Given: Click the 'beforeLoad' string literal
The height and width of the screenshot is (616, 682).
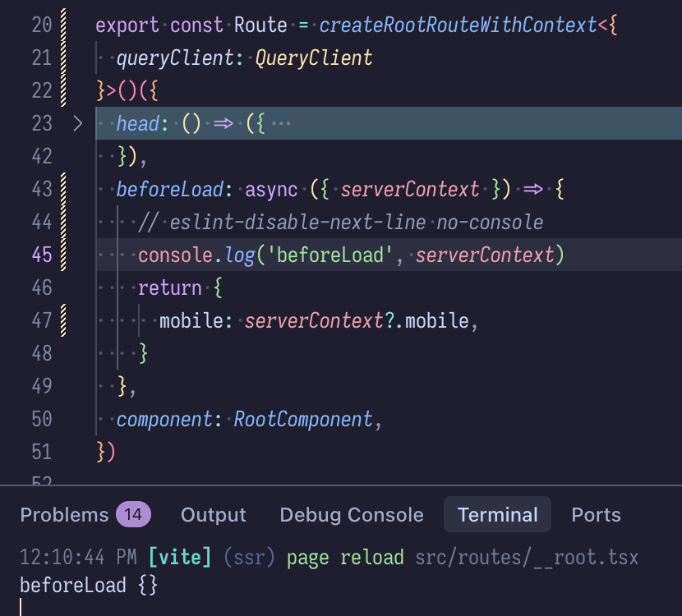Looking at the screenshot, I should click(329, 255).
